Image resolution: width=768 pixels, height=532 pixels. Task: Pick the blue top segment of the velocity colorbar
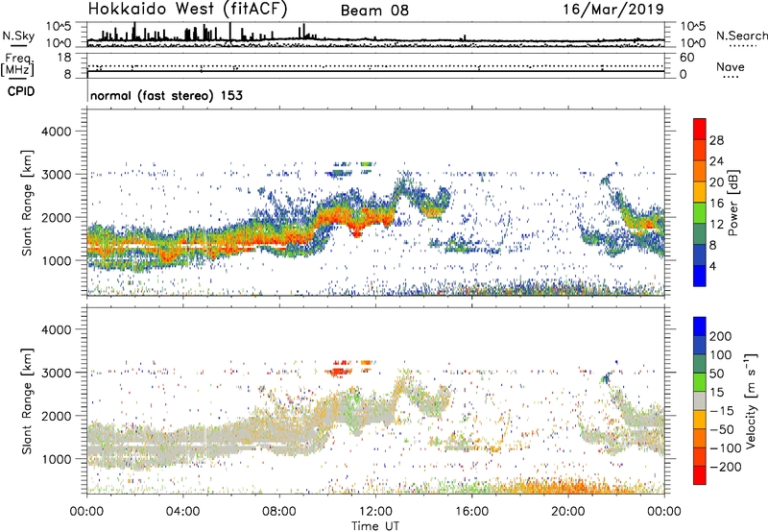(700, 326)
